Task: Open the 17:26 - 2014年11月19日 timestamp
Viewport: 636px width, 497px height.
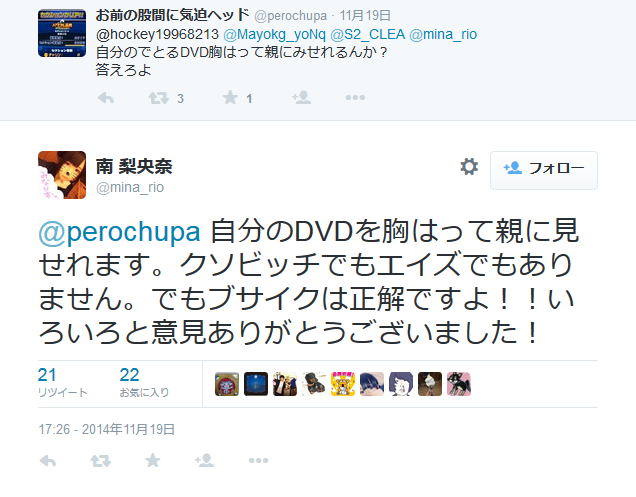Action: point(106,429)
